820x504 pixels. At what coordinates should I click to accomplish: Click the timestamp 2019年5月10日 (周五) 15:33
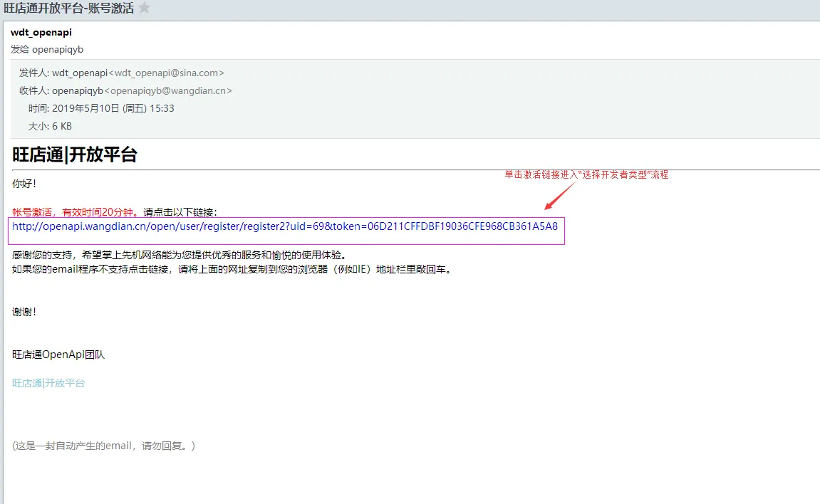pyautogui.click(x=113, y=109)
